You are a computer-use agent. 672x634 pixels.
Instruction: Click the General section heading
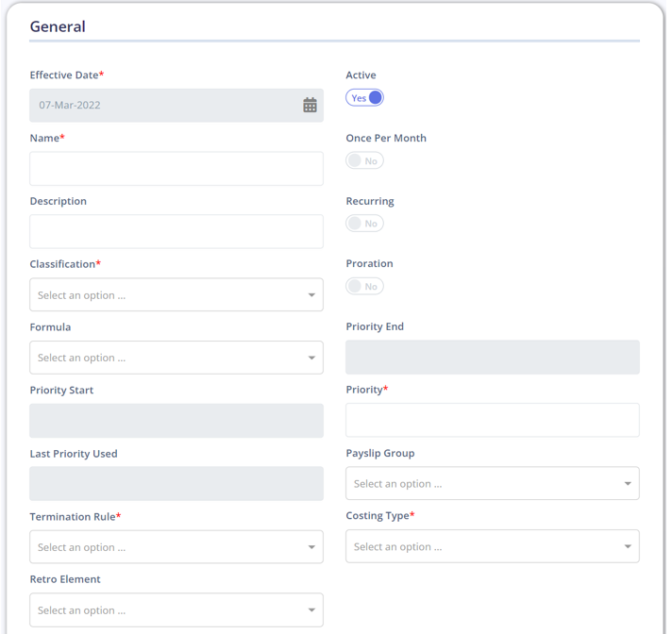(x=58, y=26)
